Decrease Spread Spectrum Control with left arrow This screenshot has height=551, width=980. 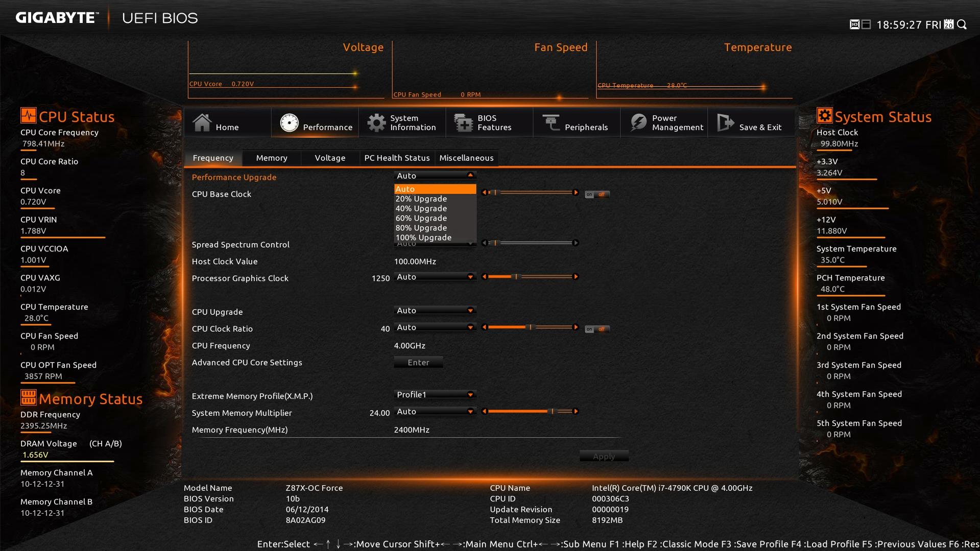[485, 243]
